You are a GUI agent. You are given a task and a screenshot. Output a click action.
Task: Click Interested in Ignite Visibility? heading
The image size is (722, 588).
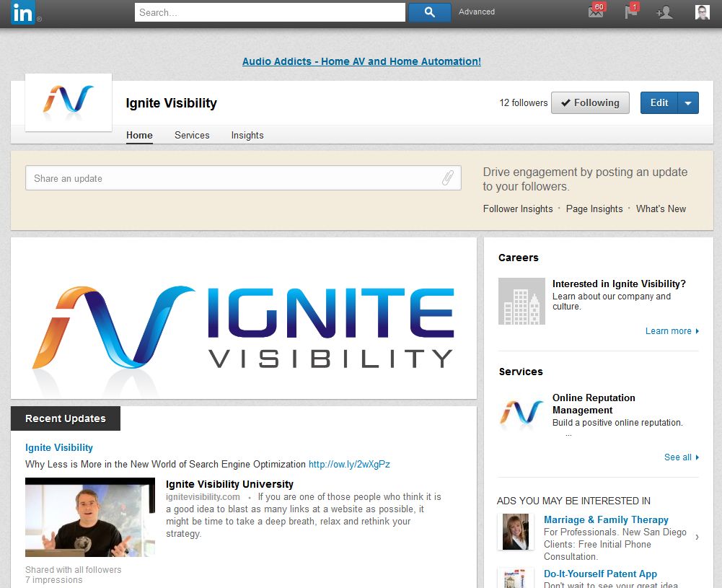[x=619, y=284]
